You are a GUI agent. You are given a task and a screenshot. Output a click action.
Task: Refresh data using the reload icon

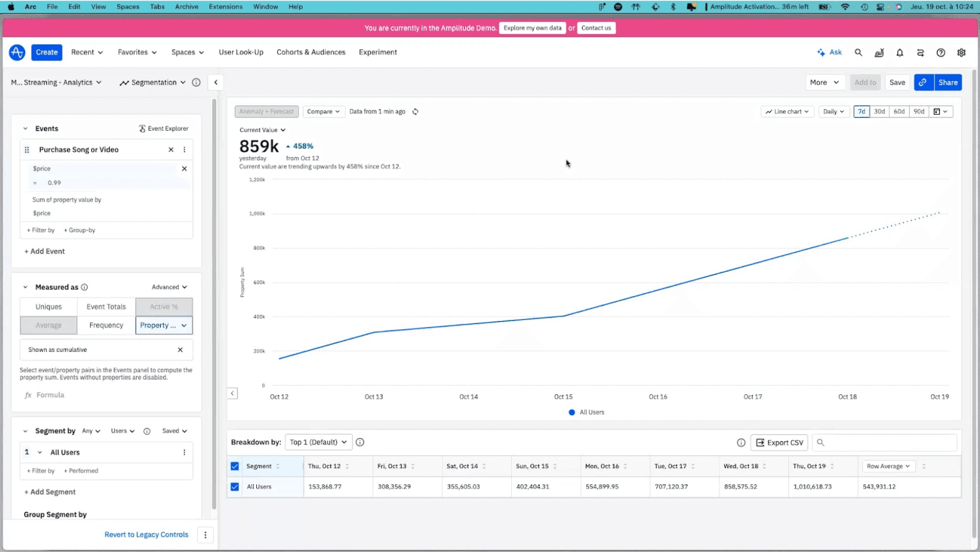click(415, 111)
